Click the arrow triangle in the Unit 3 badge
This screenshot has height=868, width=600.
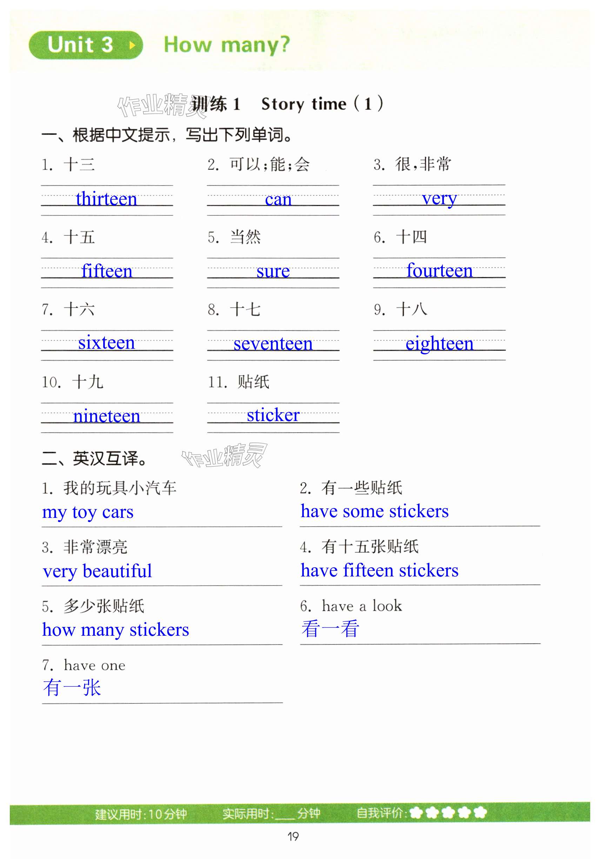pos(132,46)
